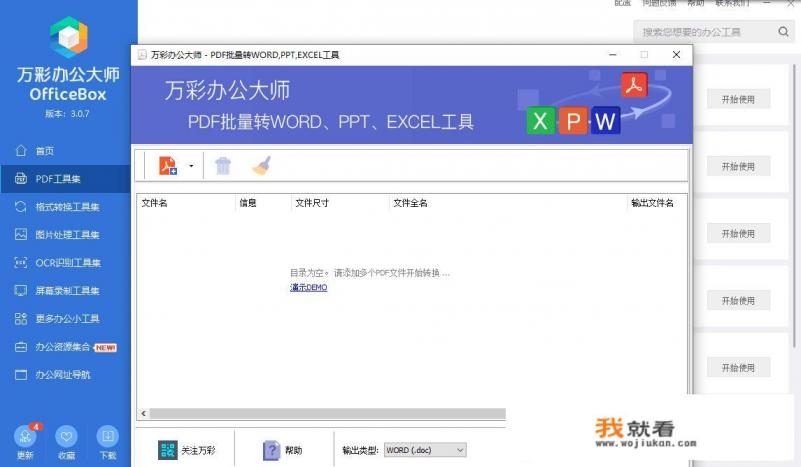Screen dimensions: 801x467
Task: Click the 演示DEMO link
Action: (x=308, y=288)
